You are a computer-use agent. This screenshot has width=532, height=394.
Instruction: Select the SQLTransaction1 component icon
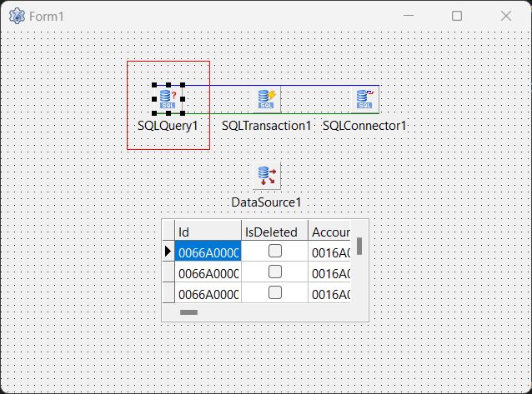(x=267, y=99)
